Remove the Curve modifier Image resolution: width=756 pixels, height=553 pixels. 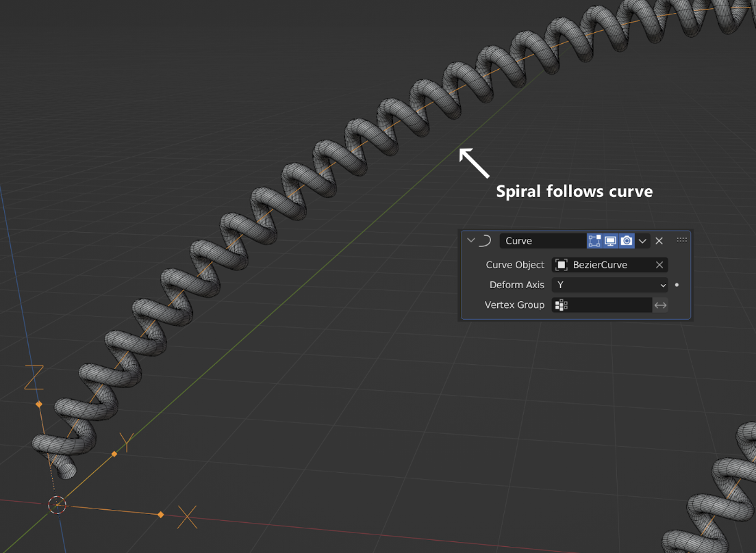pos(659,241)
